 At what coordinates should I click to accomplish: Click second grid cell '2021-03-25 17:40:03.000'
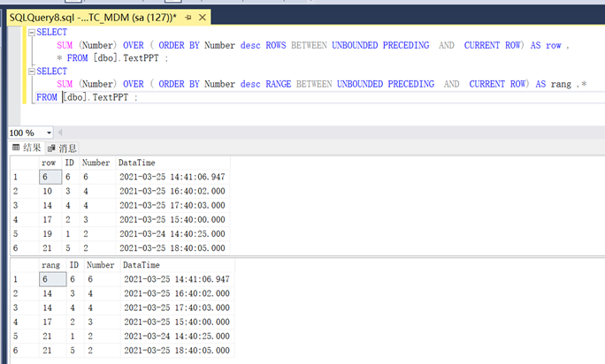click(177, 307)
